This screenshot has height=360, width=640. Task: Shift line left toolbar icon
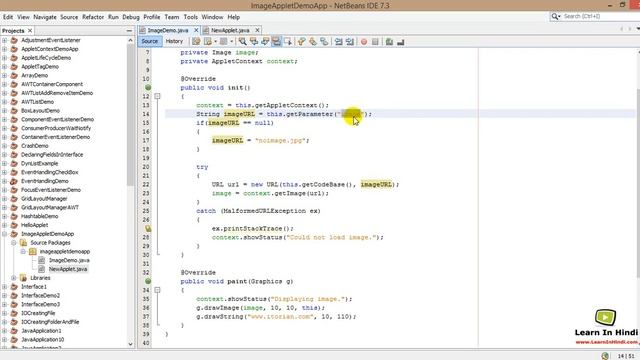tap(338, 42)
